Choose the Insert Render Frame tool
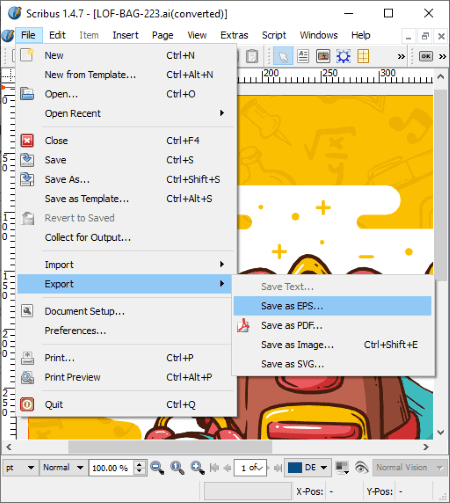This screenshot has height=503, width=450. coord(343,56)
